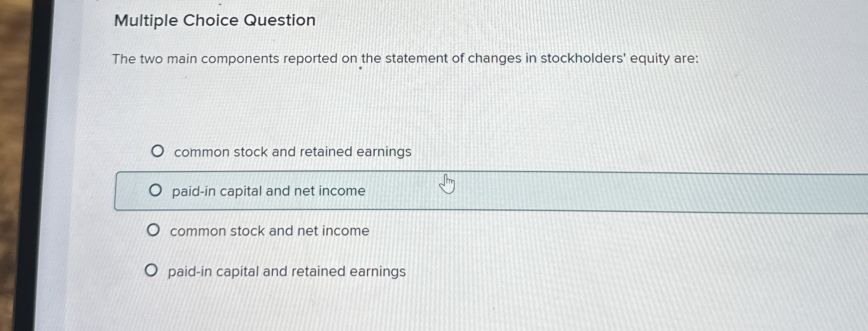Select the 'paid-in capital and net income' radio button
The image size is (868, 331).
pos(156,191)
